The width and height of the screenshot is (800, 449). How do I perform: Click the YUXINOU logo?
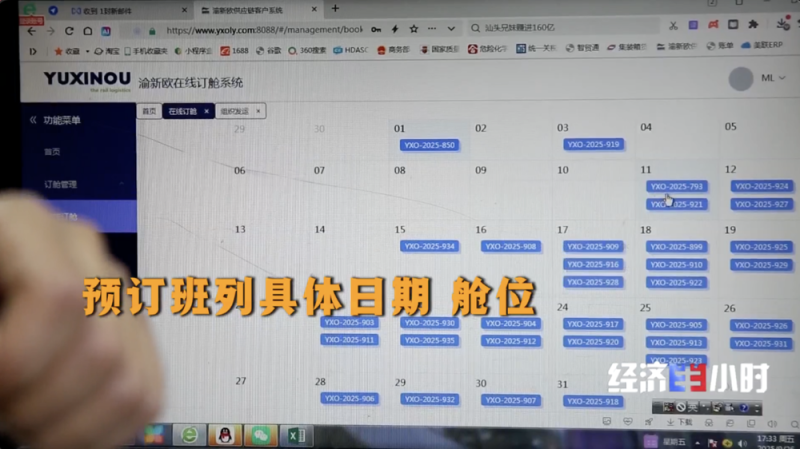click(x=87, y=80)
